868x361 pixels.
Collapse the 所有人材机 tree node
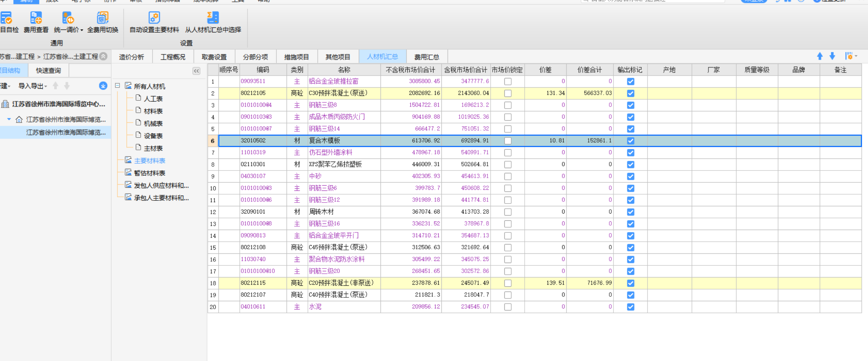[x=118, y=85]
